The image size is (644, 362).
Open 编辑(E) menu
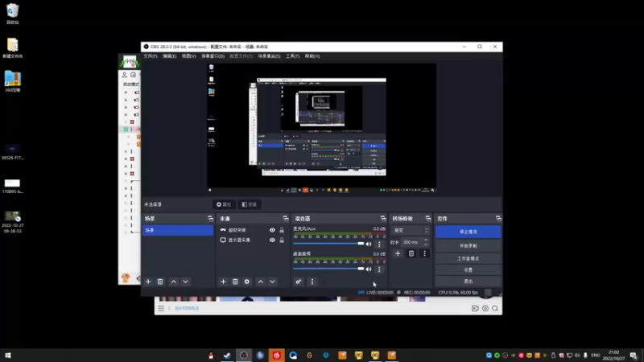[x=169, y=56]
